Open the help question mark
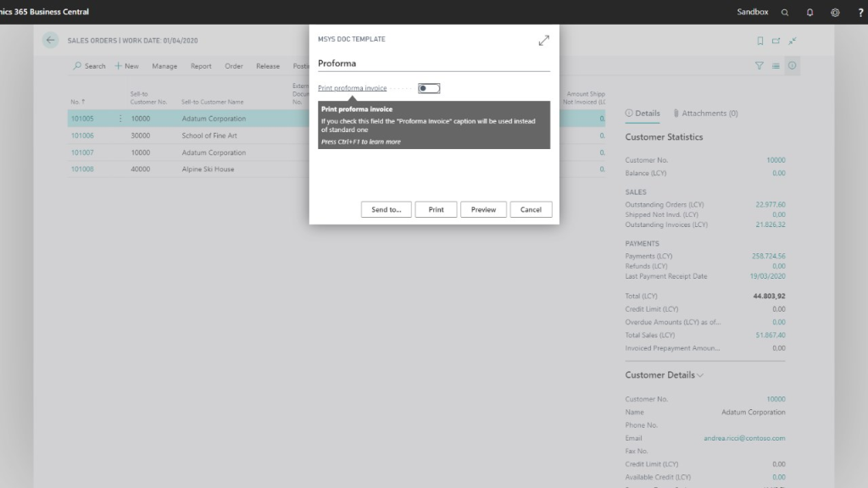 860,12
